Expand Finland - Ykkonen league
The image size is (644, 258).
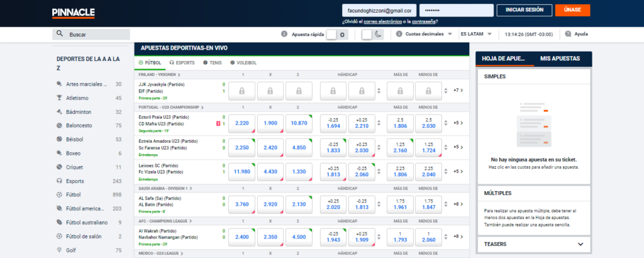tap(160, 75)
